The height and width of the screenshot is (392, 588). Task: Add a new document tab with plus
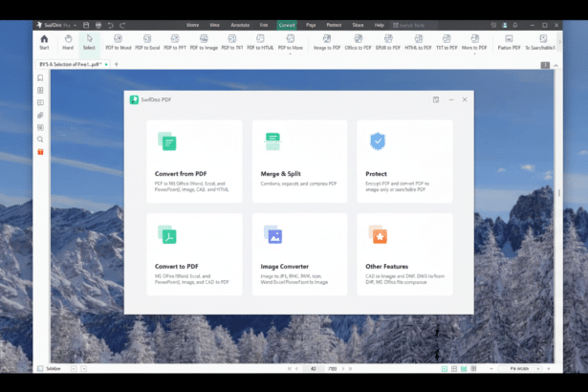pos(116,64)
